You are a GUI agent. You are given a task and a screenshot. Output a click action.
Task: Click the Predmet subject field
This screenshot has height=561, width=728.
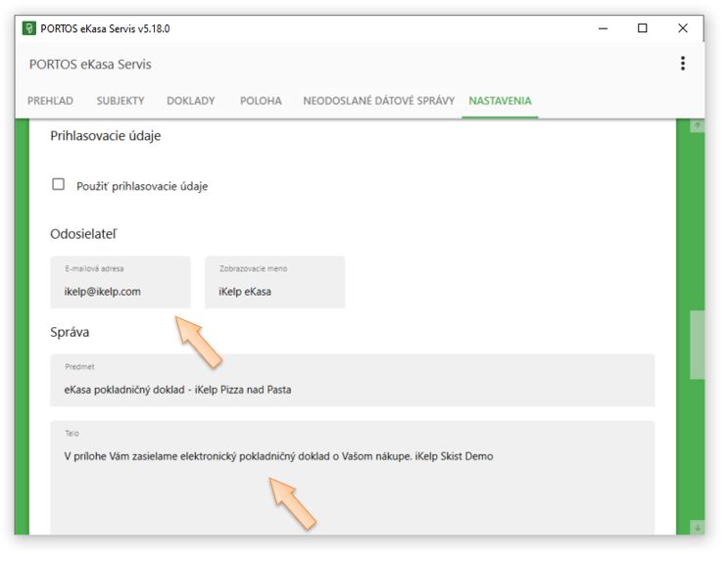tap(352, 389)
